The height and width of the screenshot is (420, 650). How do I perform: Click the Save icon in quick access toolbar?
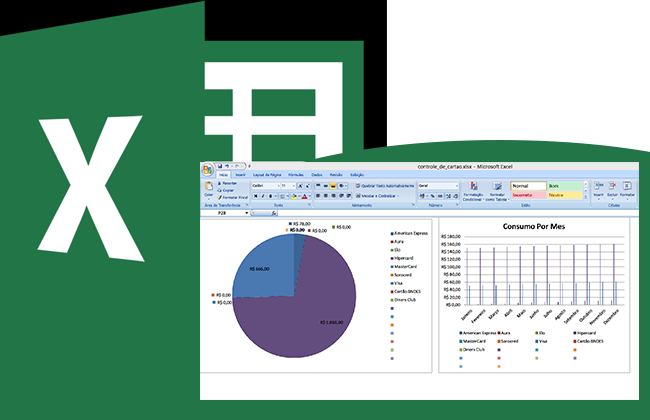click(220, 166)
